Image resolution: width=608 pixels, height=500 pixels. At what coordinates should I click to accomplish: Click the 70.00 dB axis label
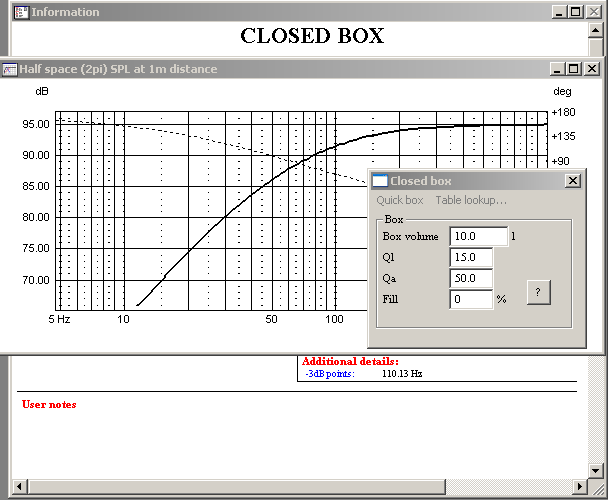[36, 280]
